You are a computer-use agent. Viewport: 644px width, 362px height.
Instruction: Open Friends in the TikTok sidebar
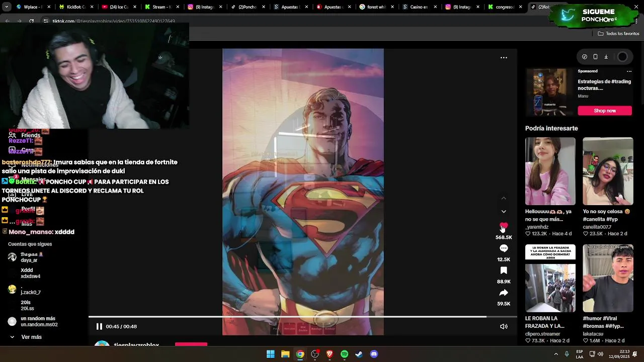(x=25, y=135)
